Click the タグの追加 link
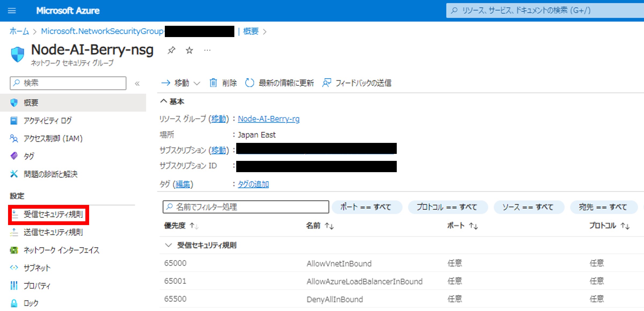Screen dimensions: 644x311 pos(253,184)
